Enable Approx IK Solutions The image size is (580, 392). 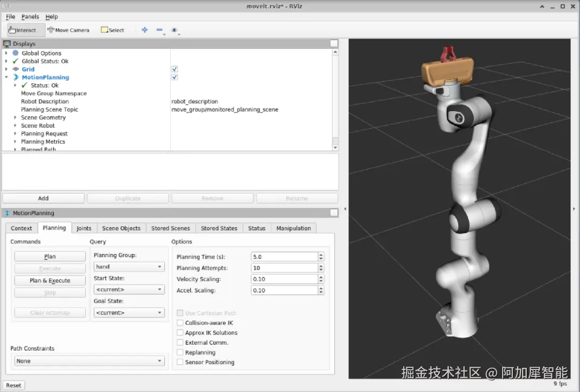click(180, 332)
